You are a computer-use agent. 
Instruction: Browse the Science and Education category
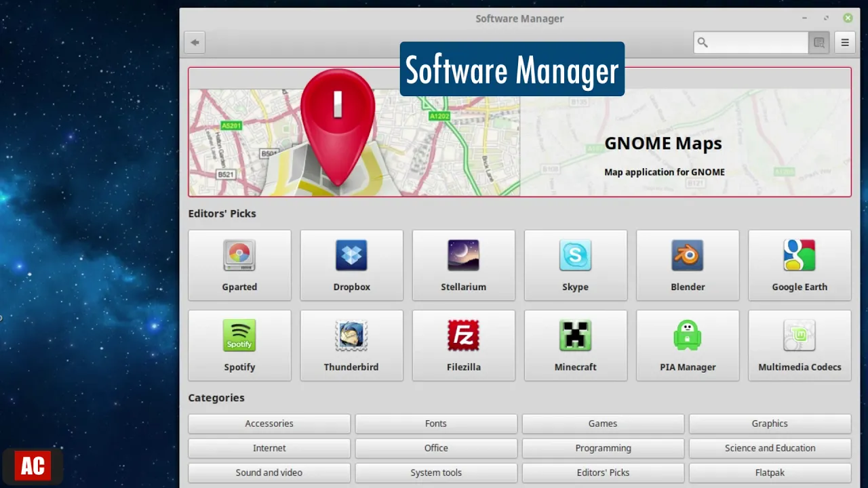770,448
